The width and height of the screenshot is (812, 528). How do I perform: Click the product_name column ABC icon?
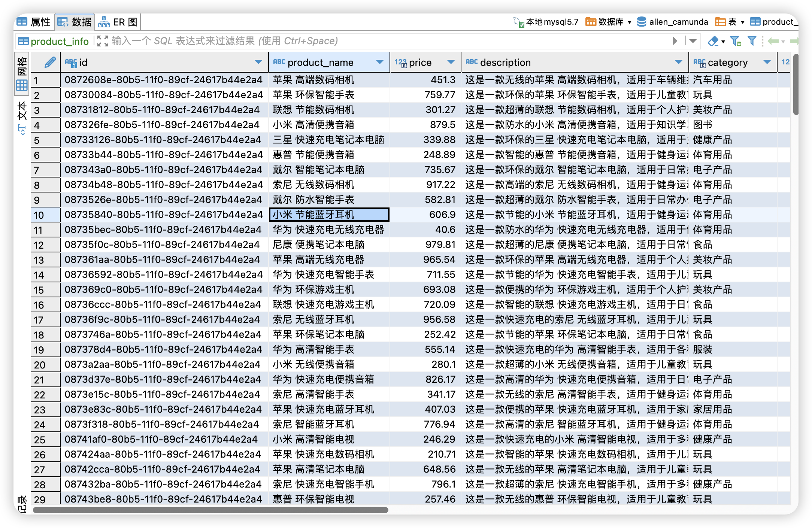tap(279, 62)
